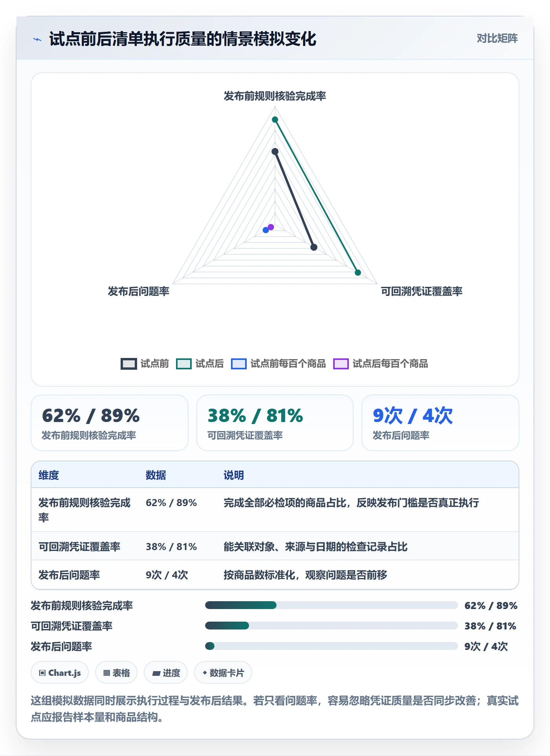Viewport: 550px width, 756px height.
Task: Click the description 按商品数标准化，观察问题是否前移
Action: coord(305,575)
